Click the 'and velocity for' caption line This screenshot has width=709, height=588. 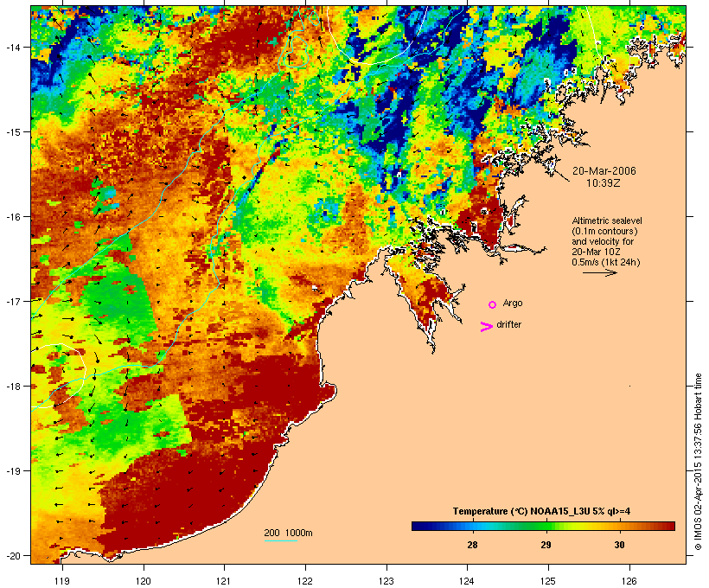[603, 241]
